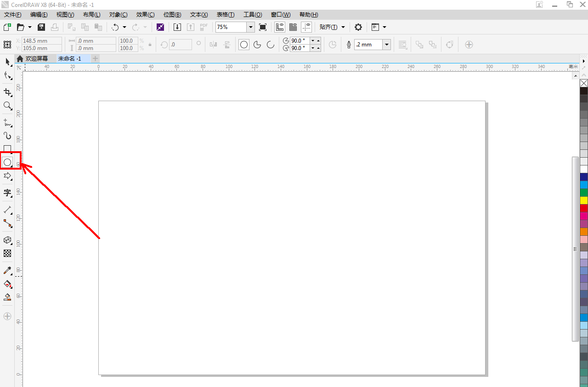
Task: Select the Ellipse tool in the toolbox
Action: (x=7, y=162)
